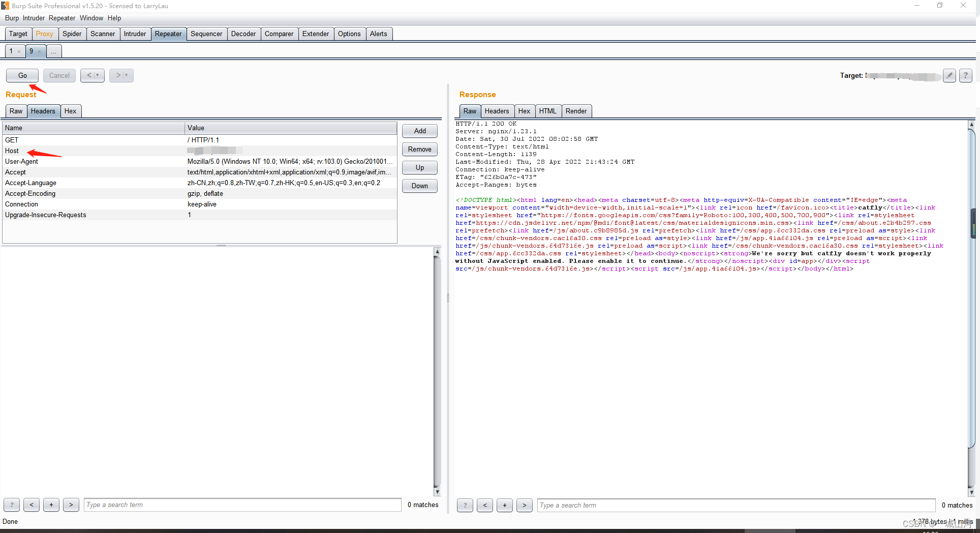Go forward in request history

pos(121,75)
